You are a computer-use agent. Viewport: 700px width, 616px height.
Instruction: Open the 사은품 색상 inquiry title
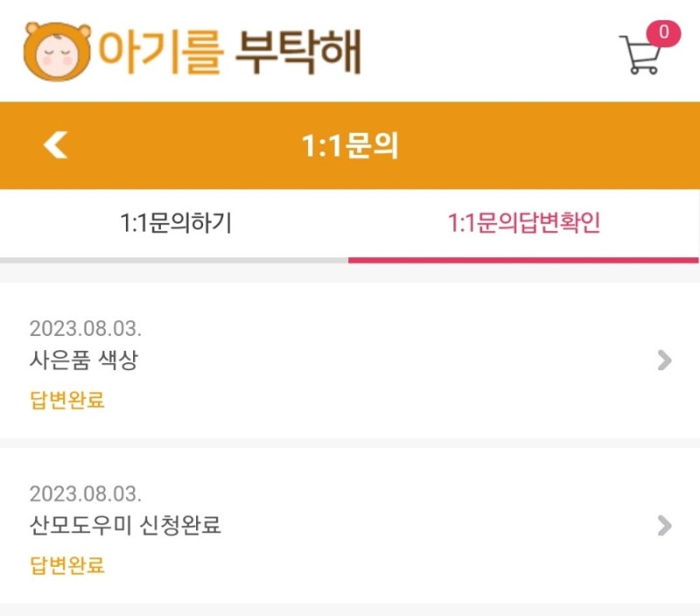click(x=84, y=360)
